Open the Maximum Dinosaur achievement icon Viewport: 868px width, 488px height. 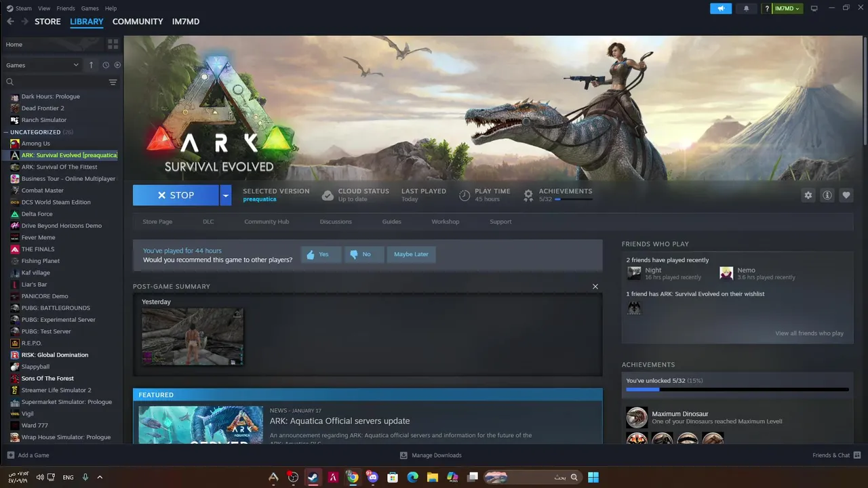[637, 418]
